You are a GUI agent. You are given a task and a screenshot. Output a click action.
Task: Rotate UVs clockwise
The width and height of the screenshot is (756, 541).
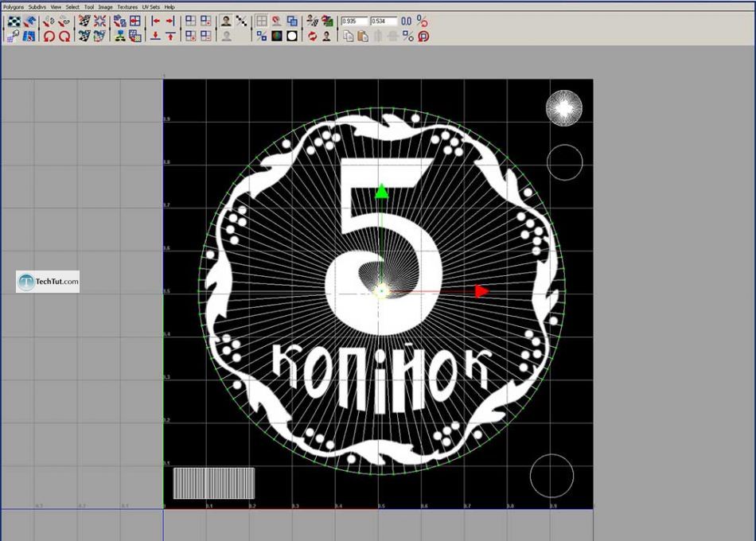tap(64, 36)
